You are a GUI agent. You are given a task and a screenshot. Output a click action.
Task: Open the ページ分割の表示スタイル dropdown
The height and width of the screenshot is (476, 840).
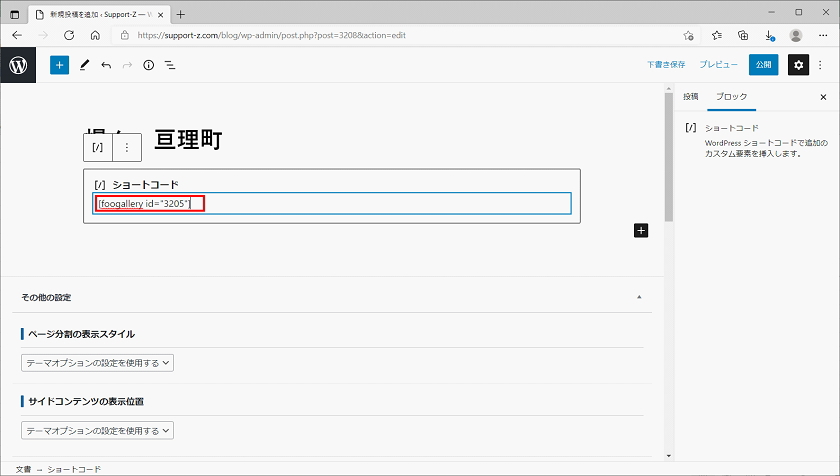(x=97, y=363)
